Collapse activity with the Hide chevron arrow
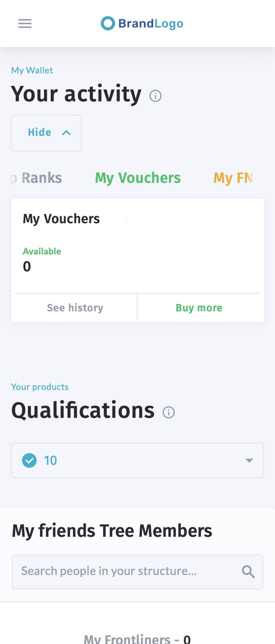 click(66, 133)
